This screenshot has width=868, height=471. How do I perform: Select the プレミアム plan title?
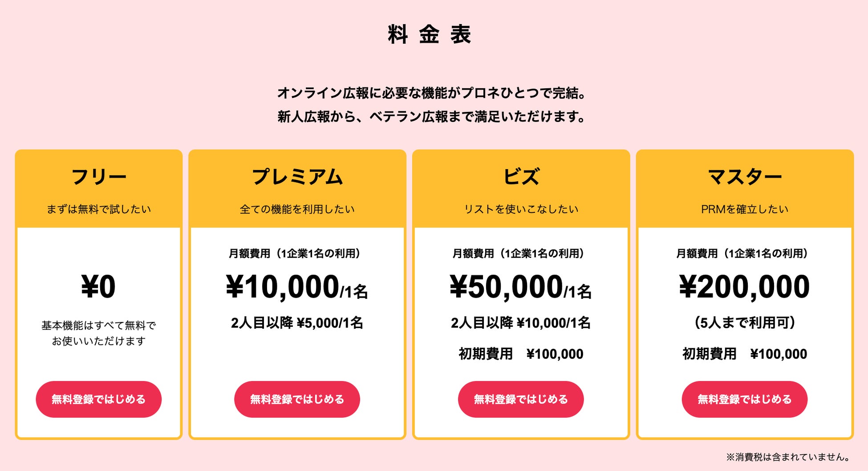point(297,177)
